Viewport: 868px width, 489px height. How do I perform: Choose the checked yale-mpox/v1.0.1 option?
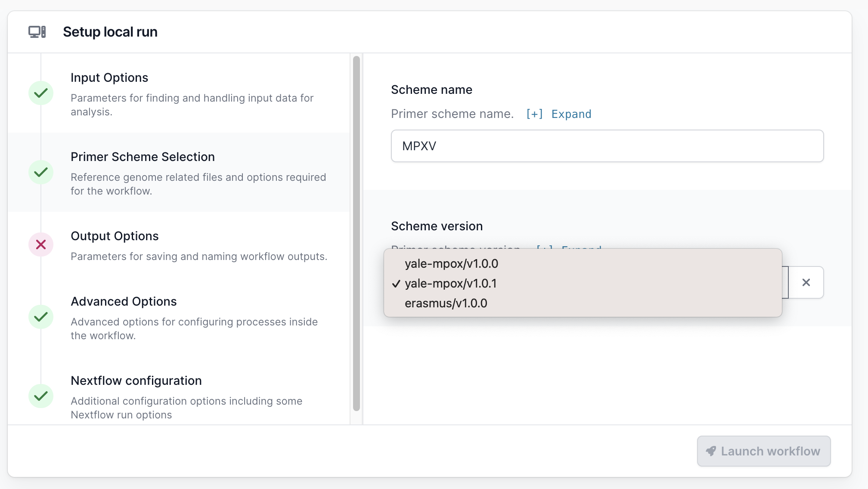pos(450,283)
